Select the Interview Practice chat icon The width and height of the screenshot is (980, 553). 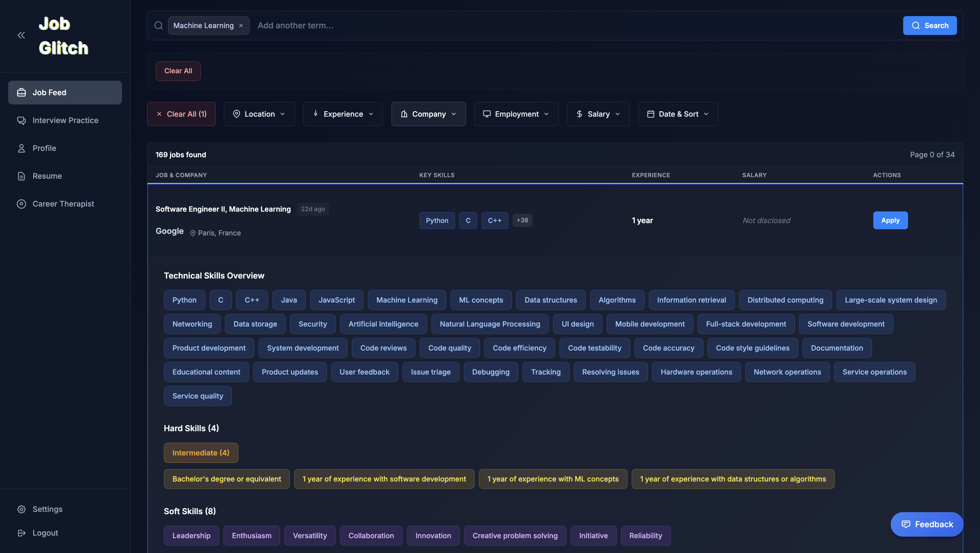coord(21,120)
